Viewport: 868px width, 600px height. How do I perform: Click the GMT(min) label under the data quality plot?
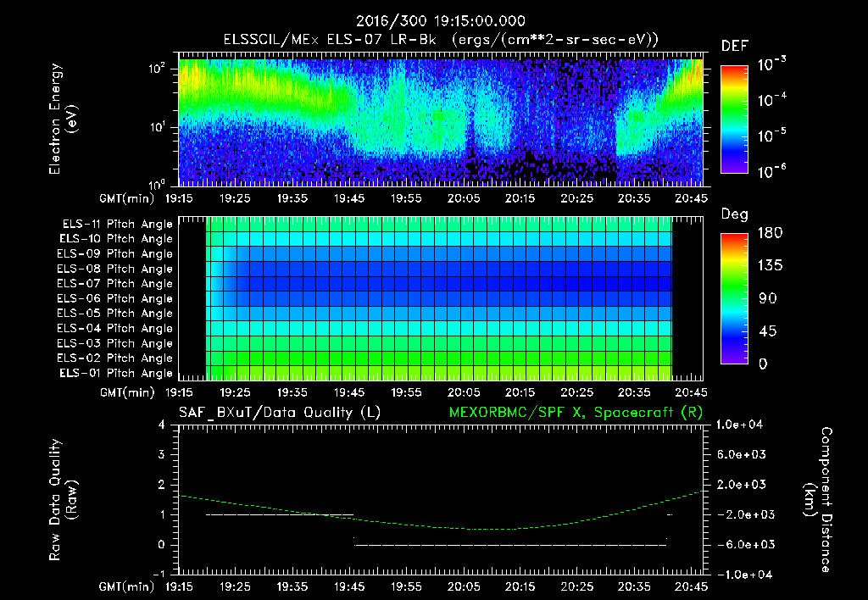point(127,586)
